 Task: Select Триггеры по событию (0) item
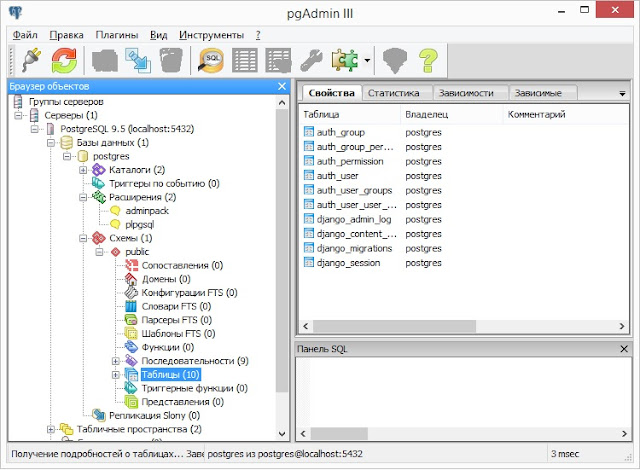coord(164,184)
